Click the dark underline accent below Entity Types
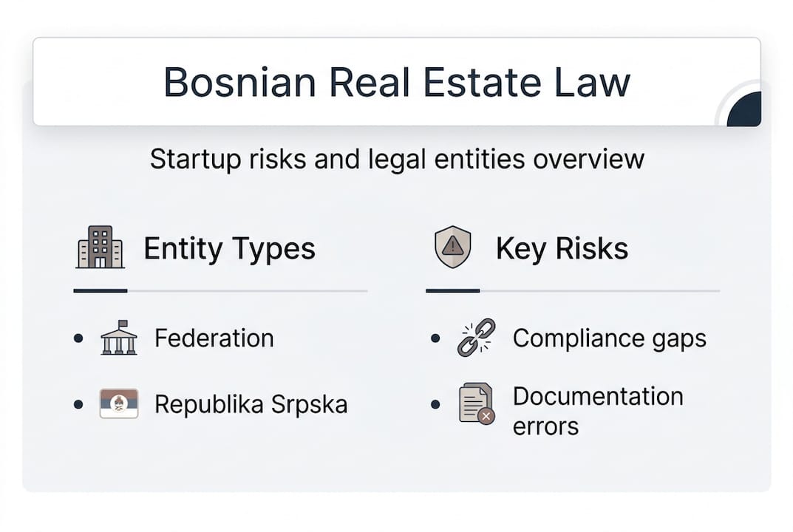793x532 pixels. tap(101, 291)
